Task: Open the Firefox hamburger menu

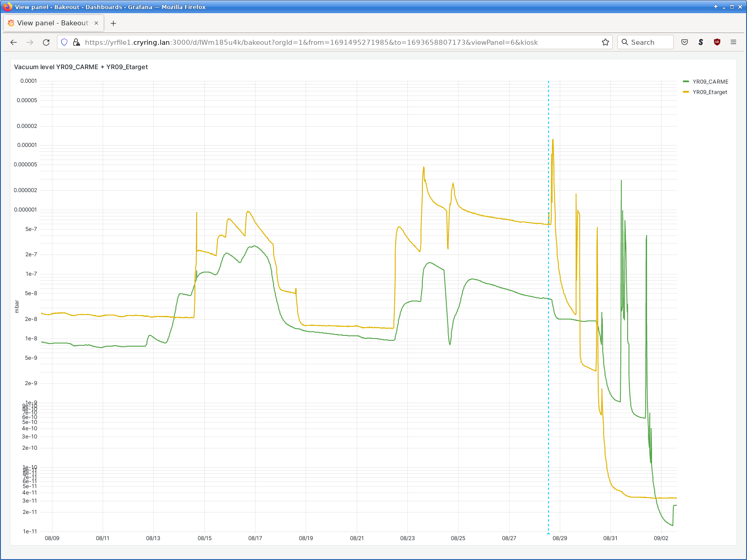Action: coord(733,42)
